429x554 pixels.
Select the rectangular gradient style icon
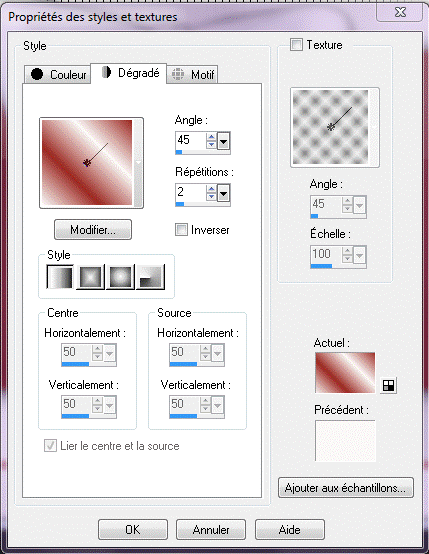[90, 277]
